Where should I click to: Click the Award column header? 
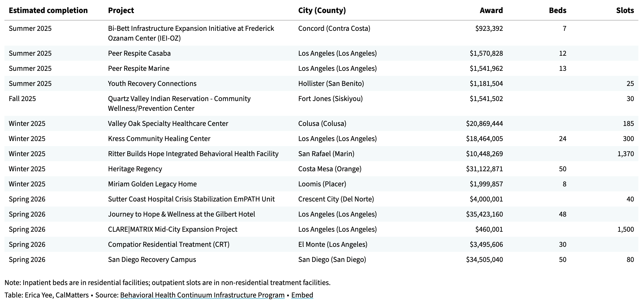(x=491, y=10)
